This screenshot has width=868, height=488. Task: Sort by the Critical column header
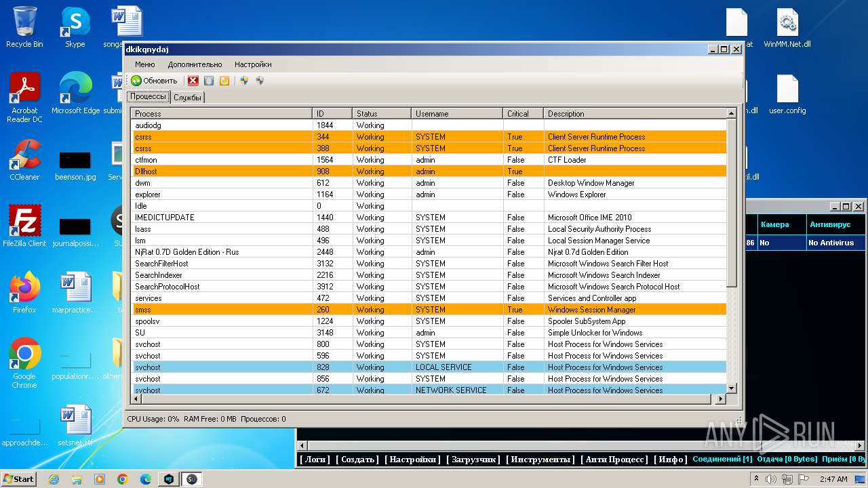523,114
